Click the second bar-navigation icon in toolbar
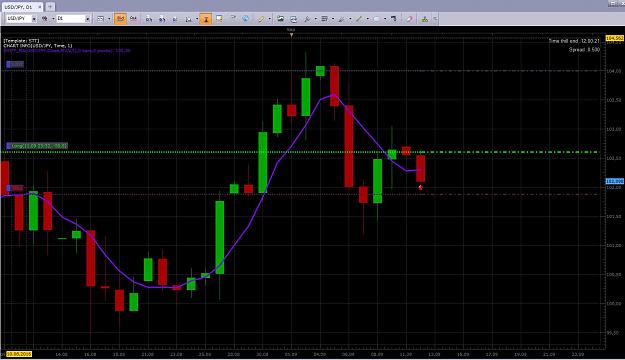The image size is (625, 360). (x=162, y=19)
